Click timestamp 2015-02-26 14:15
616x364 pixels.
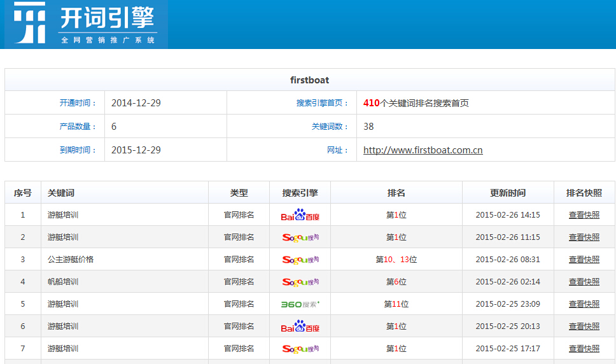(508, 215)
